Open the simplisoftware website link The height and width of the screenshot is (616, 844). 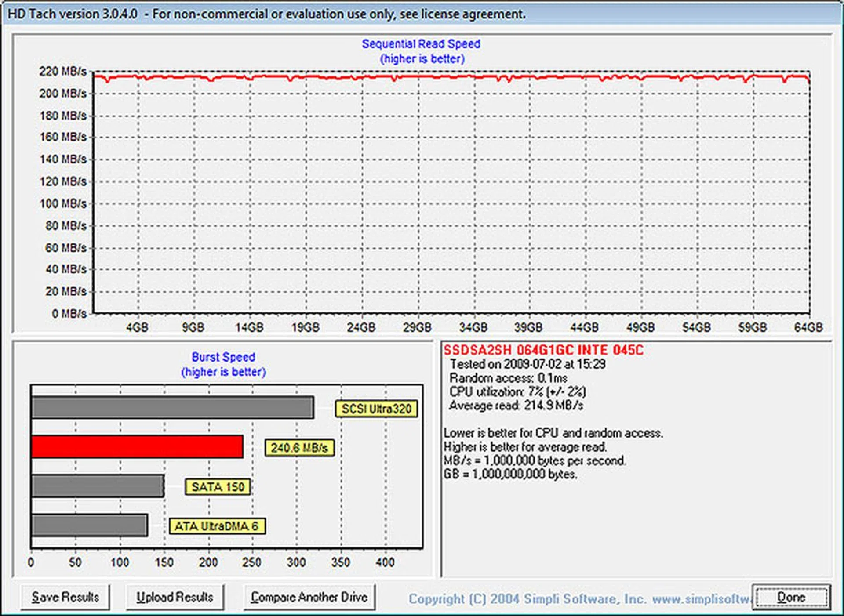click(x=701, y=599)
